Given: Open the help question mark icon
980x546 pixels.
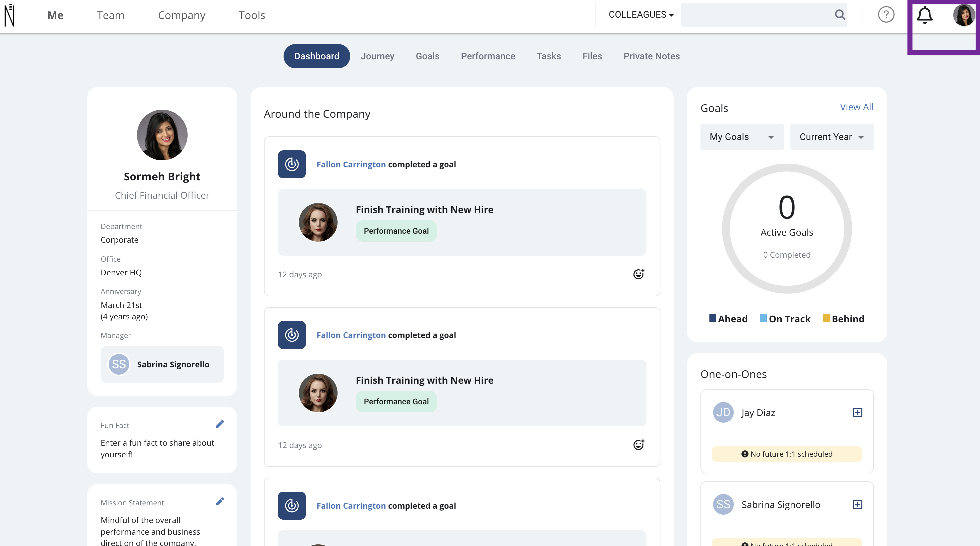Looking at the screenshot, I should 886,15.
